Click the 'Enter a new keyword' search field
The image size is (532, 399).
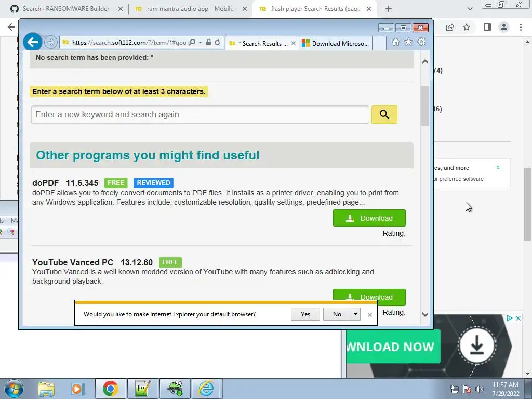(x=200, y=115)
